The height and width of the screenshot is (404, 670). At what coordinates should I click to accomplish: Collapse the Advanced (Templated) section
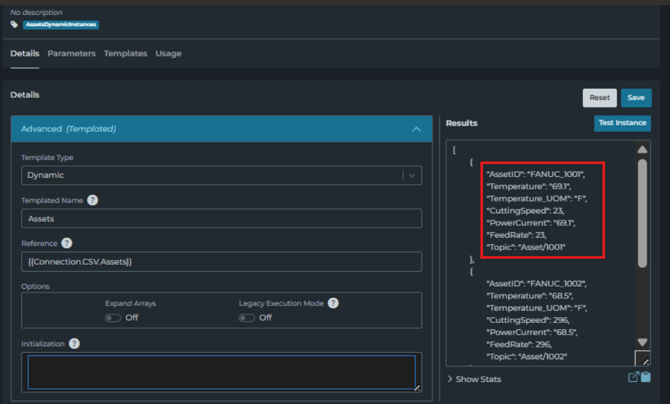coord(416,129)
